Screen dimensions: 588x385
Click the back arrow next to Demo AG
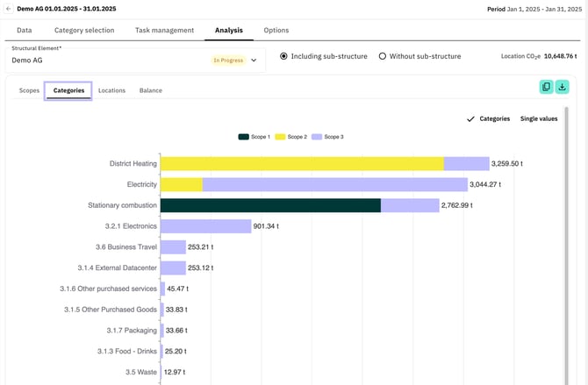pyautogui.click(x=9, y=9)
